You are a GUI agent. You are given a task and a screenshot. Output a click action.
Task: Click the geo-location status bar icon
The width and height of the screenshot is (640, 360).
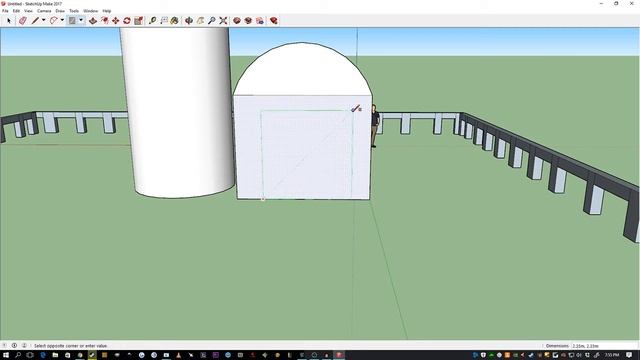(x=4, y=346)
